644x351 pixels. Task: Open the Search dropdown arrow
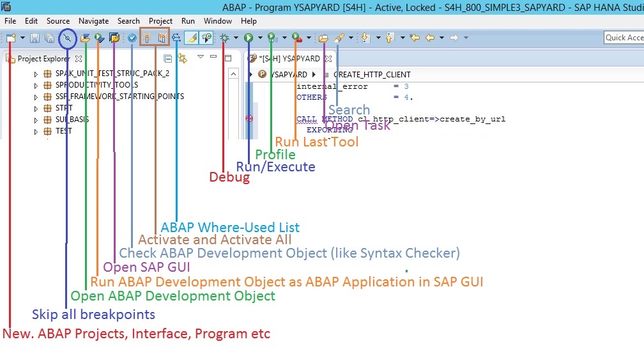(x=351, y=38)
